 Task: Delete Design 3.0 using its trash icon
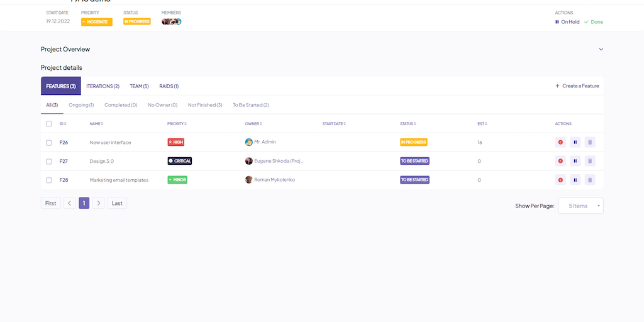tap(590, 161)
